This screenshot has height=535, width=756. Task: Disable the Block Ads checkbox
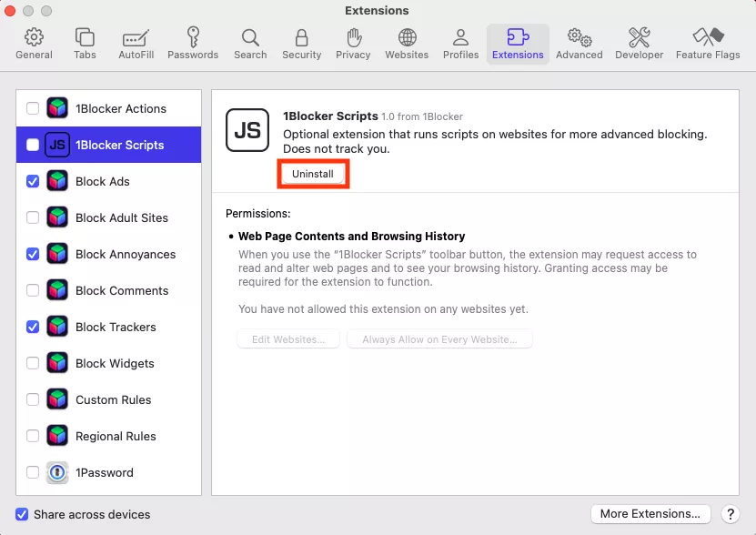[x=33, y=181]
